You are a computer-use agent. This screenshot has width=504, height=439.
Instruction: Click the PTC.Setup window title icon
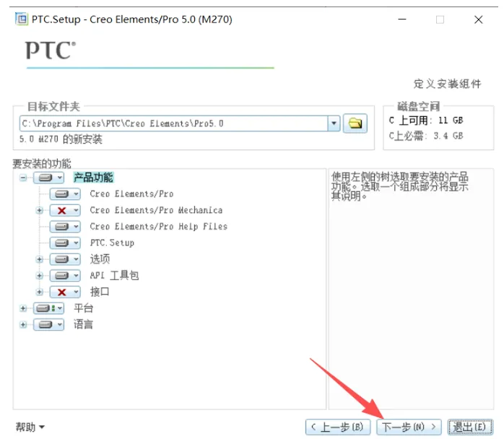(22, 19)
